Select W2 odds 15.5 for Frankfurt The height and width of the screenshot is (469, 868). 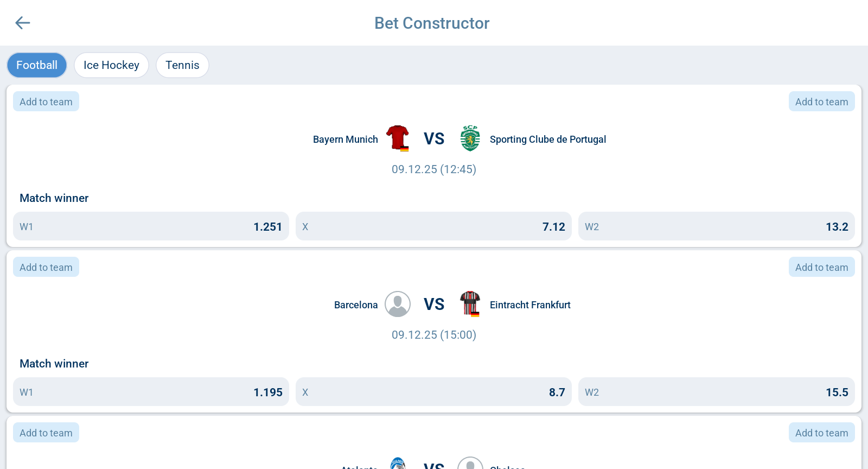pos(716,392)
